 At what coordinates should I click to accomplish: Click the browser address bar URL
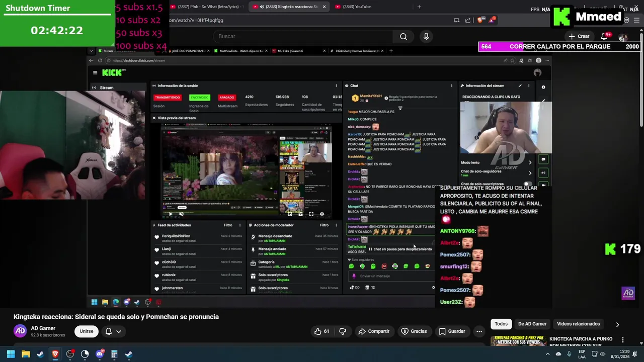coord(196,20)
